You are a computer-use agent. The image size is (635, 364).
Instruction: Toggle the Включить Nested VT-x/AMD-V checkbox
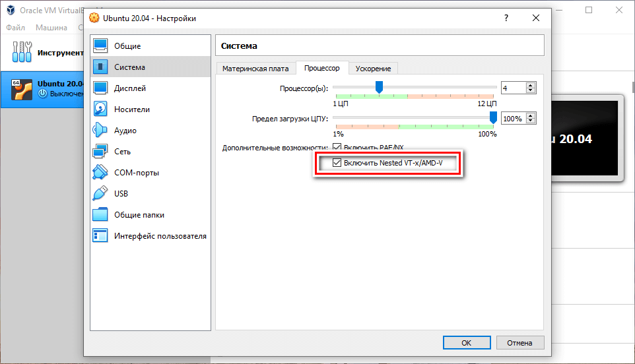(337, 163)
